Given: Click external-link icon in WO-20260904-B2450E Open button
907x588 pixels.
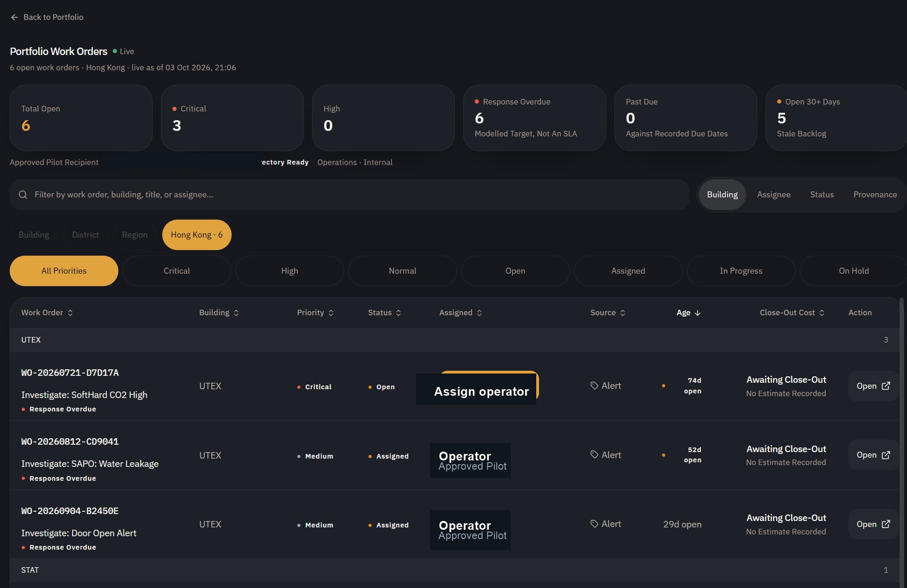Looking at the screenshot, I should click(886, 524).
